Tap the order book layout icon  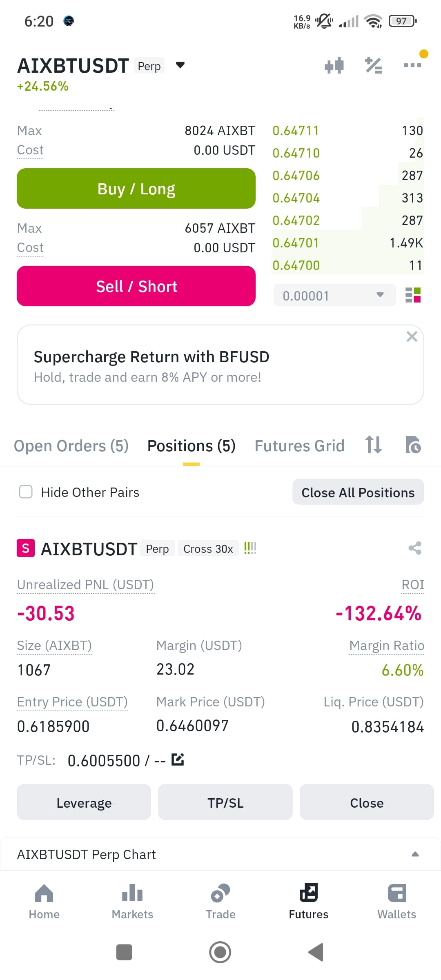click(413, 295)
